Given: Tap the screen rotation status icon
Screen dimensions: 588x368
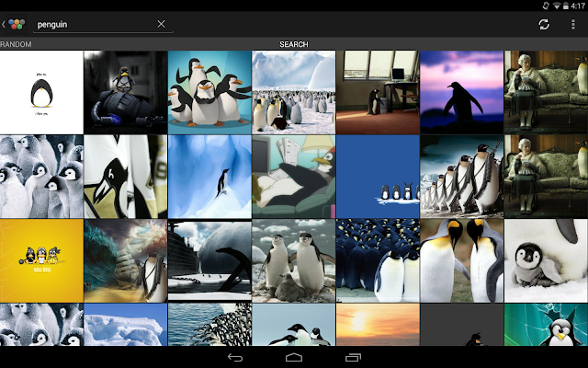Looking at the screenshot, I should (x=547, y=6).
